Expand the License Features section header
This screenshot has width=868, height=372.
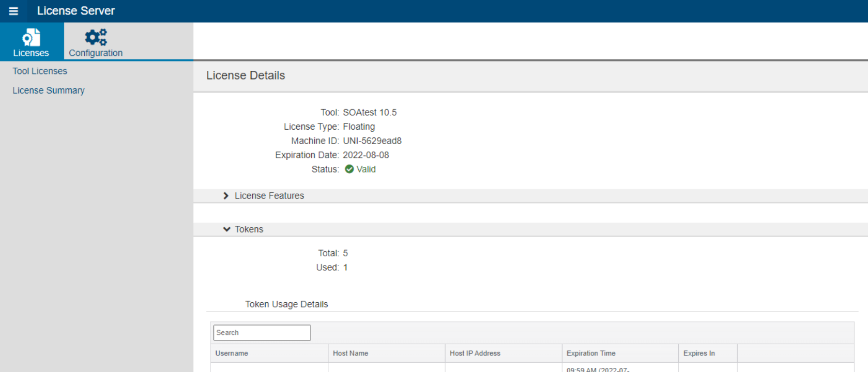coord(530,196)
